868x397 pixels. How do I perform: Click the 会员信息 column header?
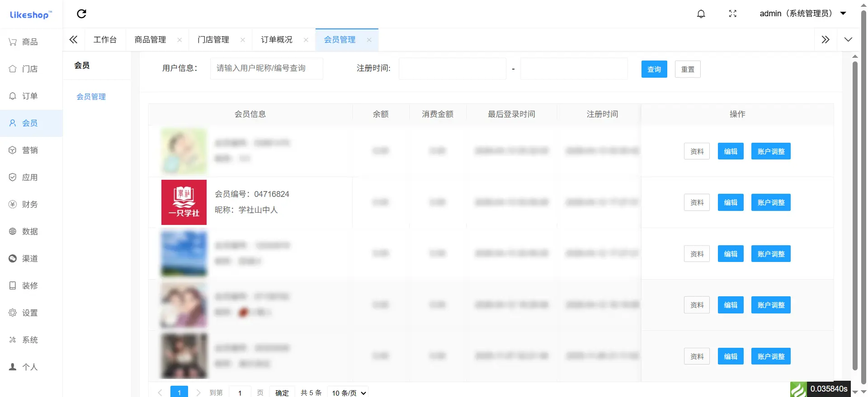tap(250, 114)
